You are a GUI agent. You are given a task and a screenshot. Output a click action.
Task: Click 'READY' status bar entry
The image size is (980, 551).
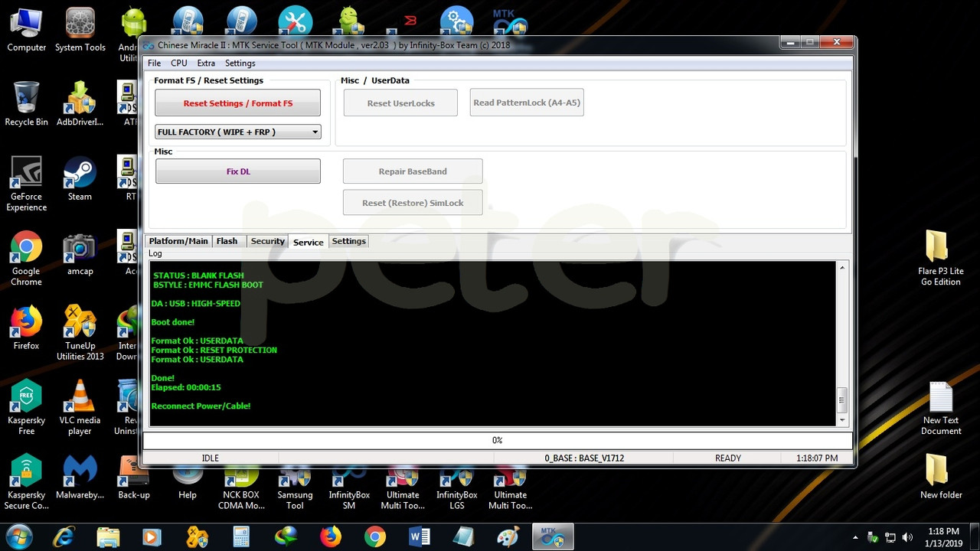(x=728, y=458)
